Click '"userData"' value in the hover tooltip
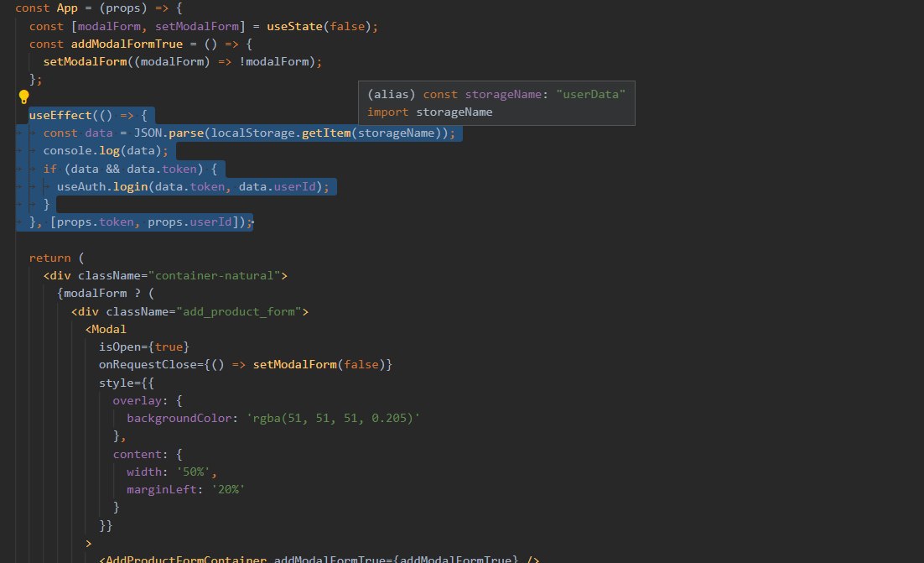 point(590,94)
